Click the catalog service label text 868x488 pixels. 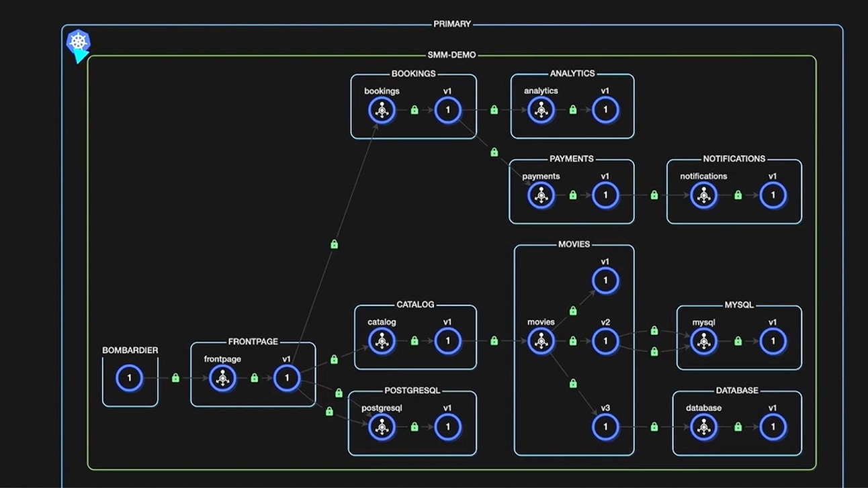click(x=382, y=322)
